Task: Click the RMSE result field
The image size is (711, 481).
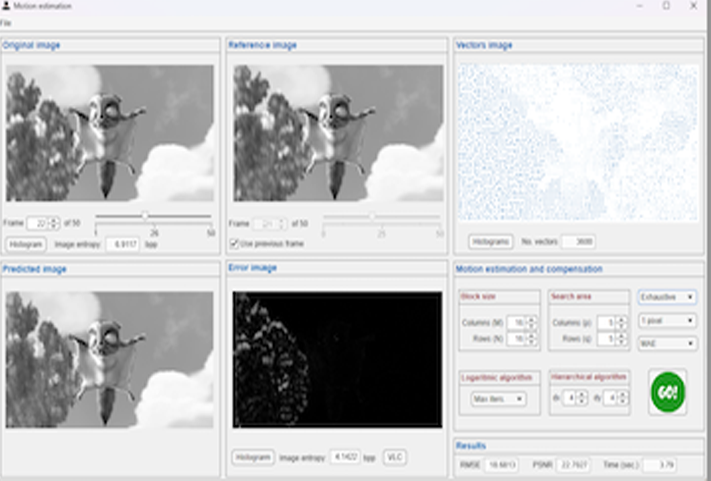Action: [502, 465]
